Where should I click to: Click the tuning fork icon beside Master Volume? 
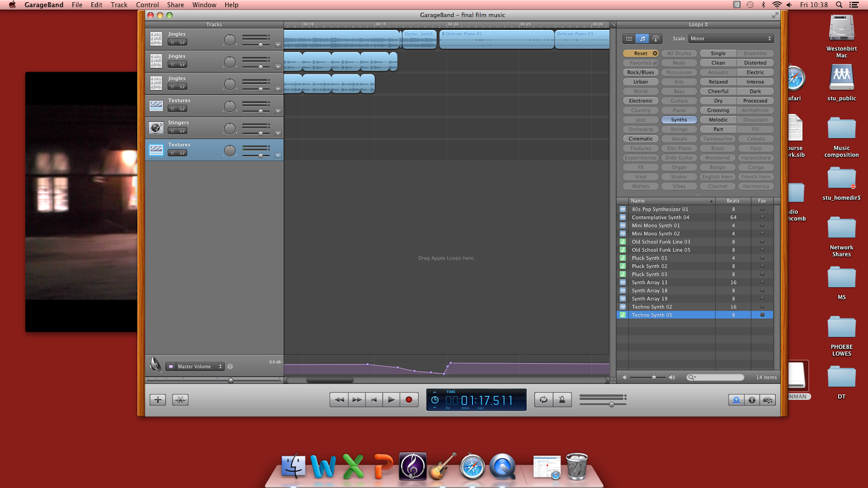156,364
